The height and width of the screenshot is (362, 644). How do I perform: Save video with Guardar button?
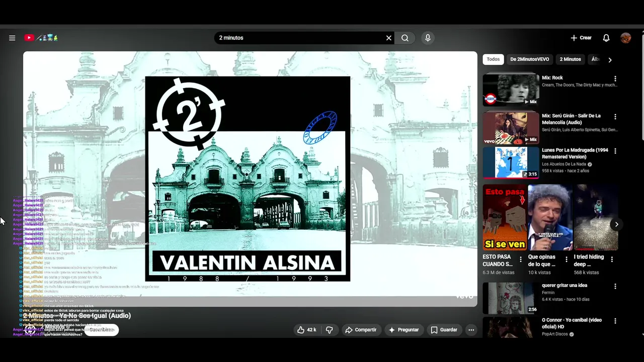444,330
